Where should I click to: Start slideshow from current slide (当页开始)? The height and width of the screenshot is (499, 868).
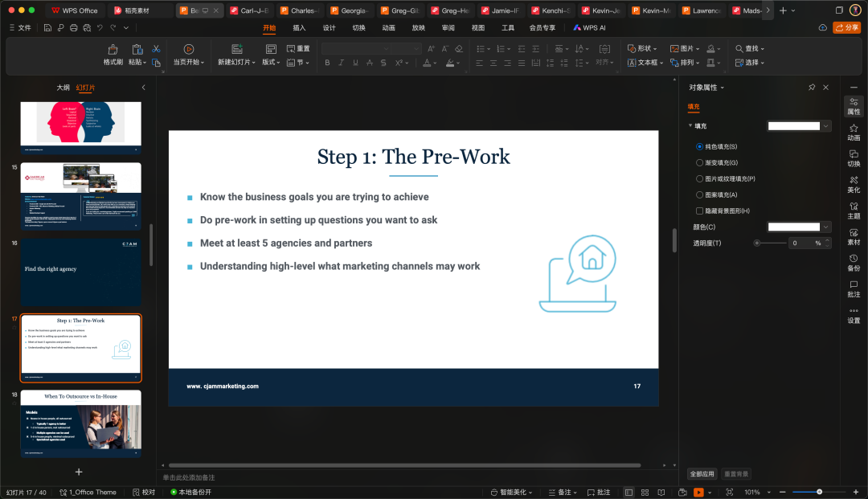(x=189, y=55)
